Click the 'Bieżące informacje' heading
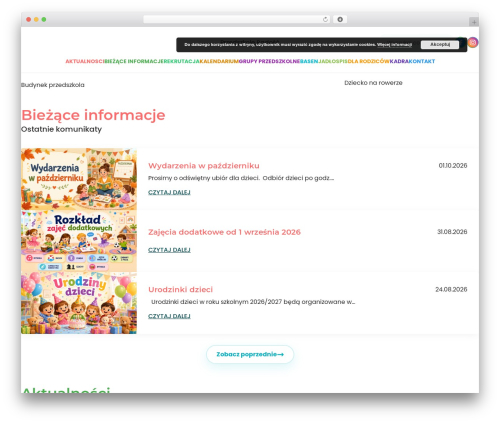500x423 pixels. click(x=93, y=115)
